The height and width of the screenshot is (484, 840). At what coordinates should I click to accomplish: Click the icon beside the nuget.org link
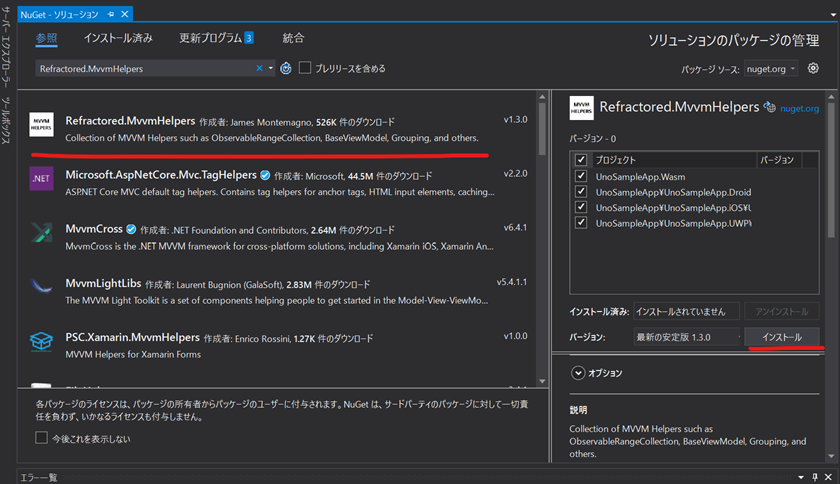770,107
